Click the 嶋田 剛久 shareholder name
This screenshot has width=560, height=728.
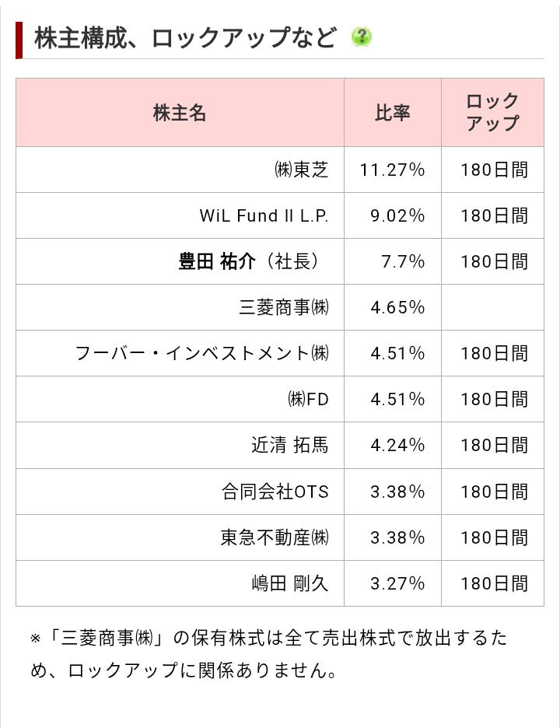tap(290, 583)
